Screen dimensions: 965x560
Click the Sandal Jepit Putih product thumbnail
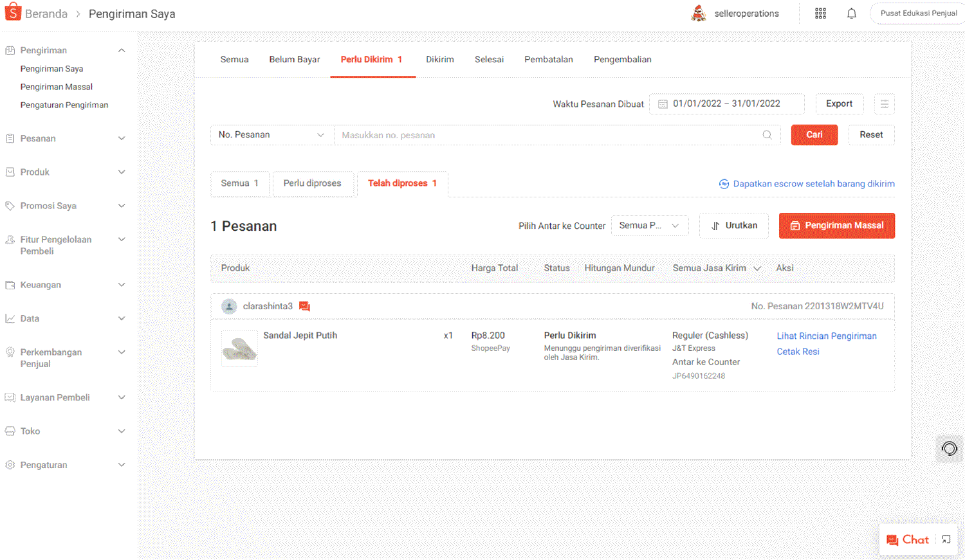pos(239,348)
